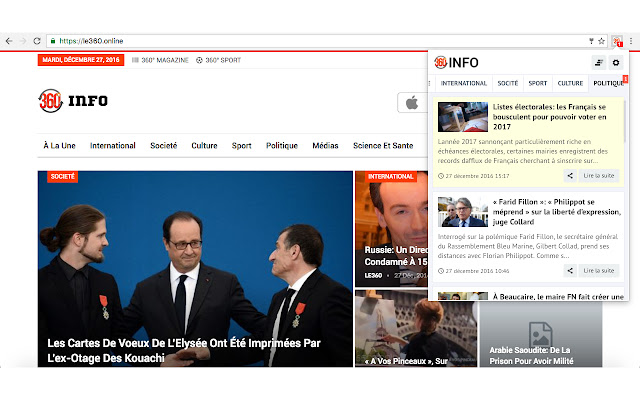Select the Politique tab in popup

tap(608, 83)
